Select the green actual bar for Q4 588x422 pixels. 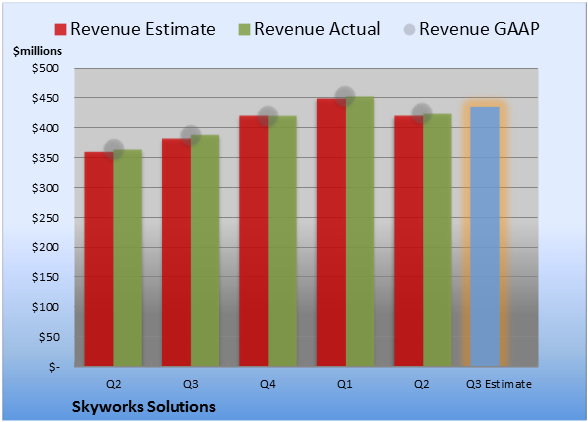(x=282, y=241)
